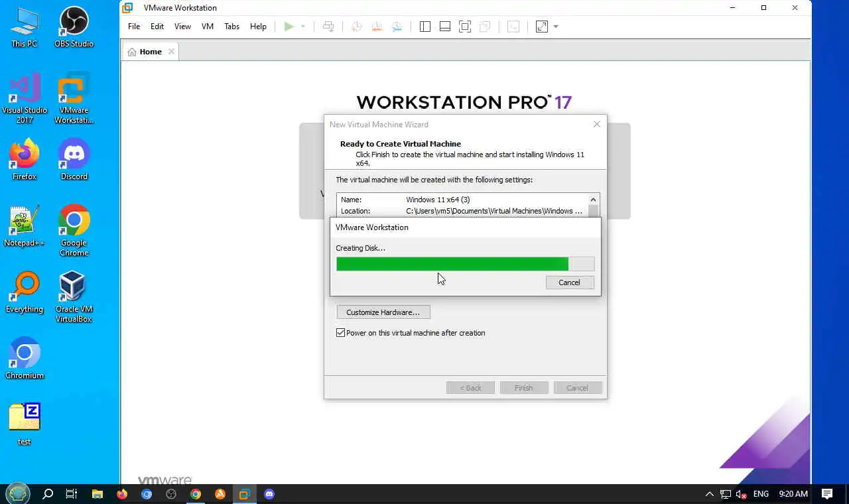The width and height of the screenshot is (849, 504).
Task: Click the 9:20 AM taskbar clock
Action: point(793,494)
